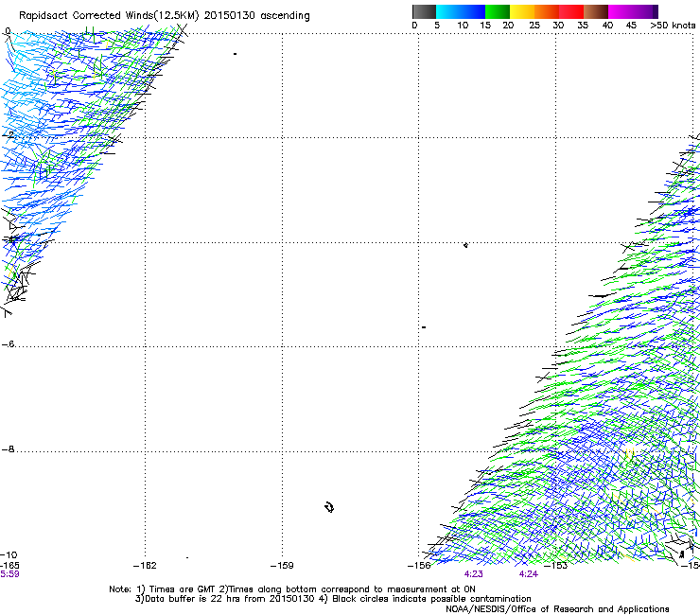700x615 pixels.
Task: Click the small black mark below latitude -4 near -155
Action: pyautogui.click(x=465, y=245)
